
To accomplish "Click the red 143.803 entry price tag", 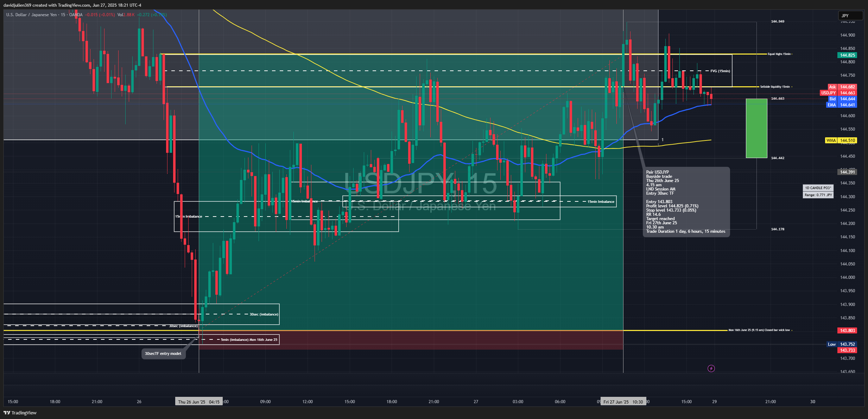I will click(847, 331).
